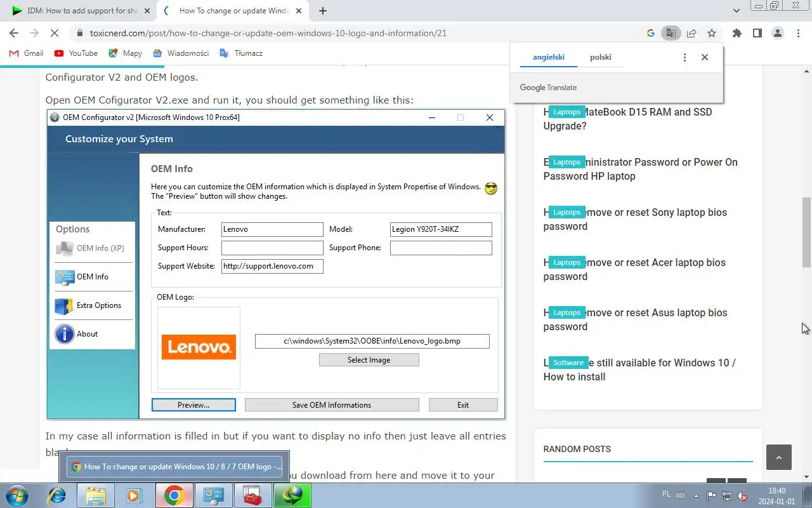Click the Model field Legion Y920T-34IKZ

point(441,229)
